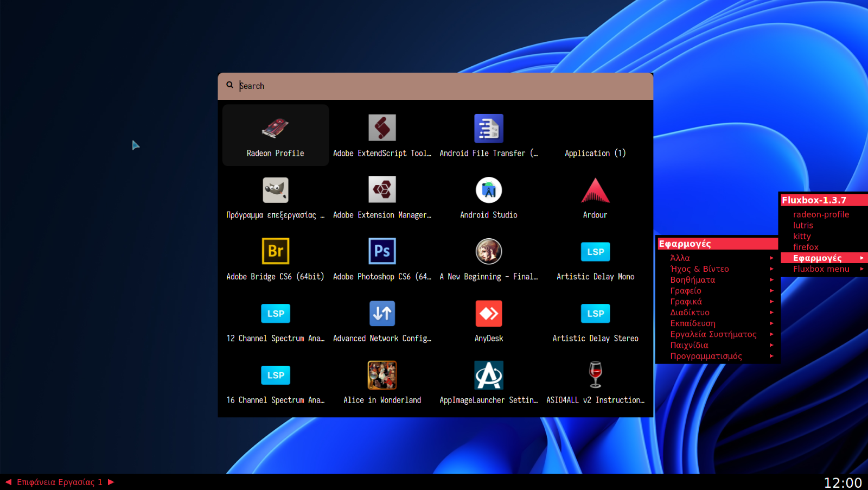The height and width of the screenshot is (490, 868).
Task: Expand the Διαδίκτυο submenu
Action: 717,312
